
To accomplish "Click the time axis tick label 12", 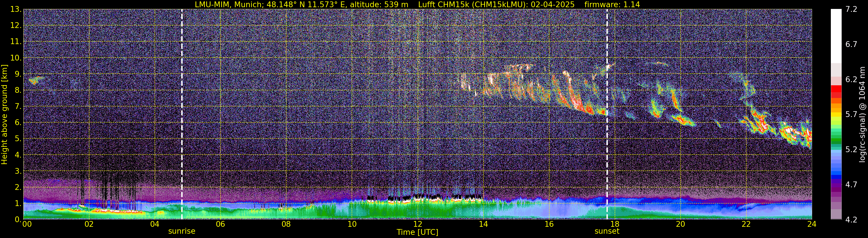I will tap(417, 224).
